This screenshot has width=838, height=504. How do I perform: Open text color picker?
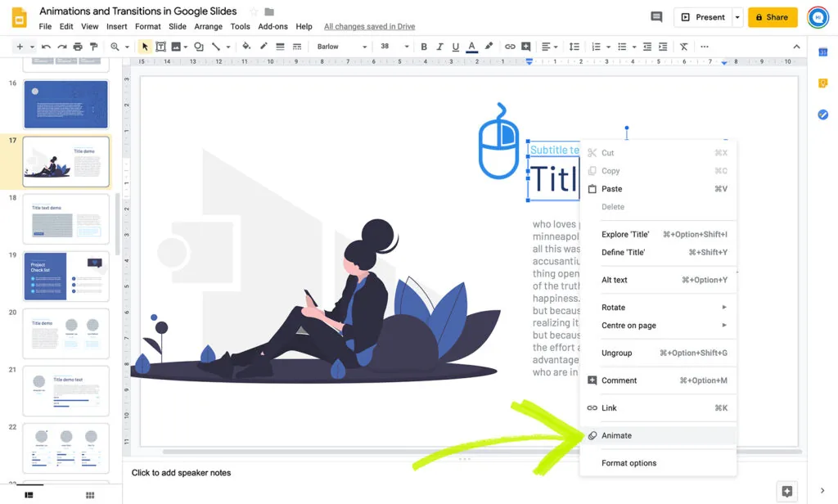(x=471, y=47)
